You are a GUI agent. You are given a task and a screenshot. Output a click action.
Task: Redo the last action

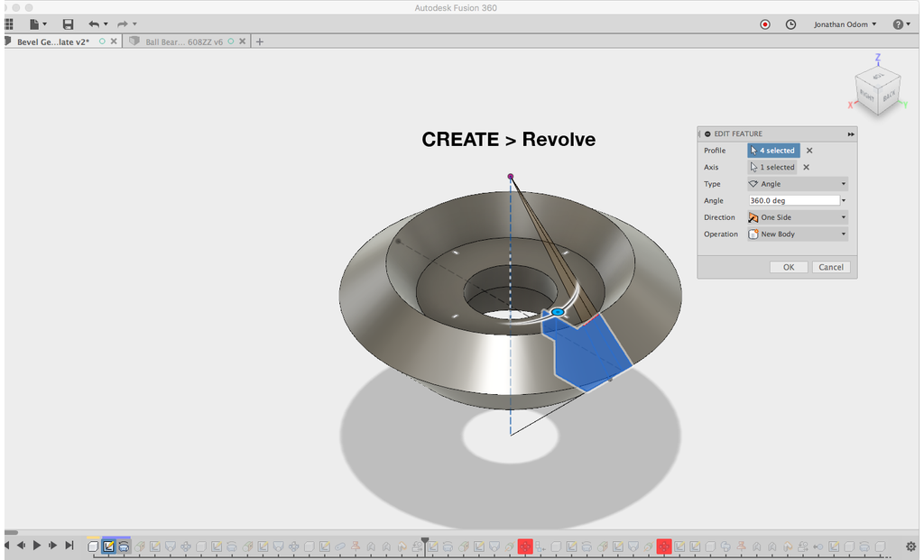tap(123, 24)
